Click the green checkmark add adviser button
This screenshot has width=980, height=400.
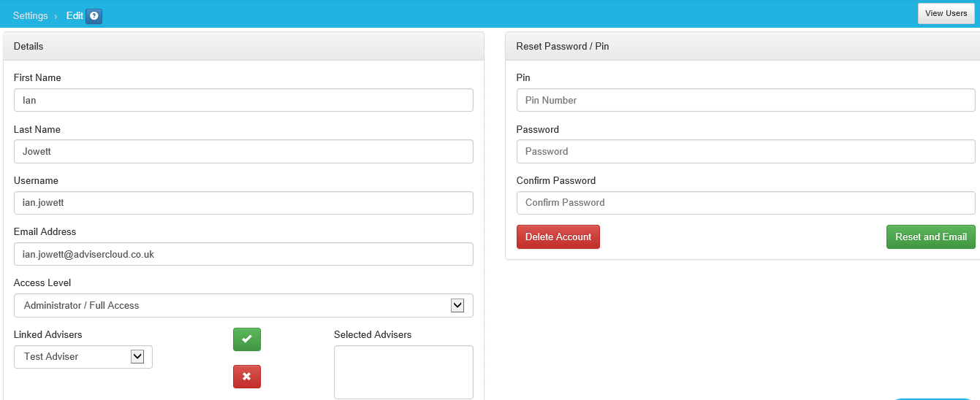click(247, 339)
